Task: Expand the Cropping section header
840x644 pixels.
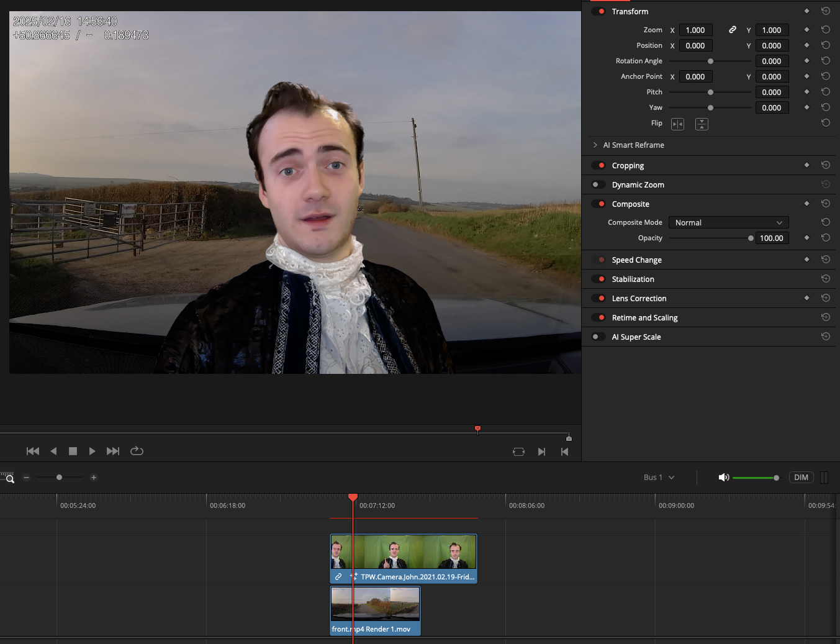Action: coord(628,166)
